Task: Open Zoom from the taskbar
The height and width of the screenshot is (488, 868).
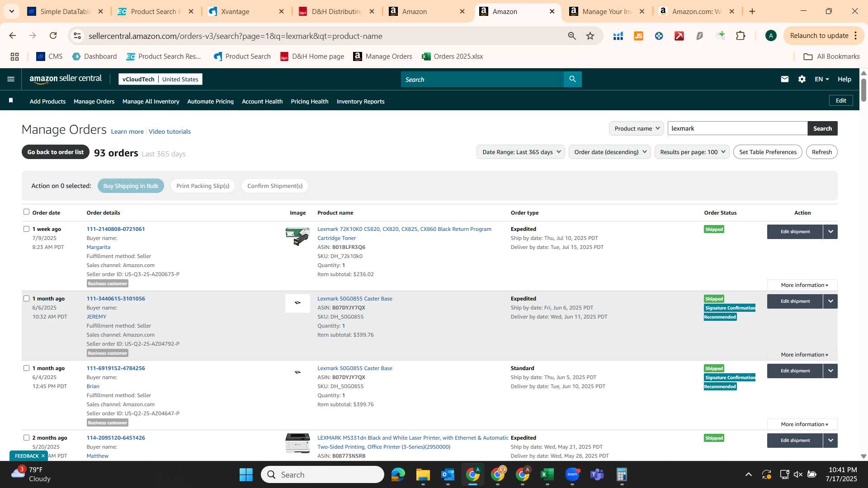Action: click(572, 474)
